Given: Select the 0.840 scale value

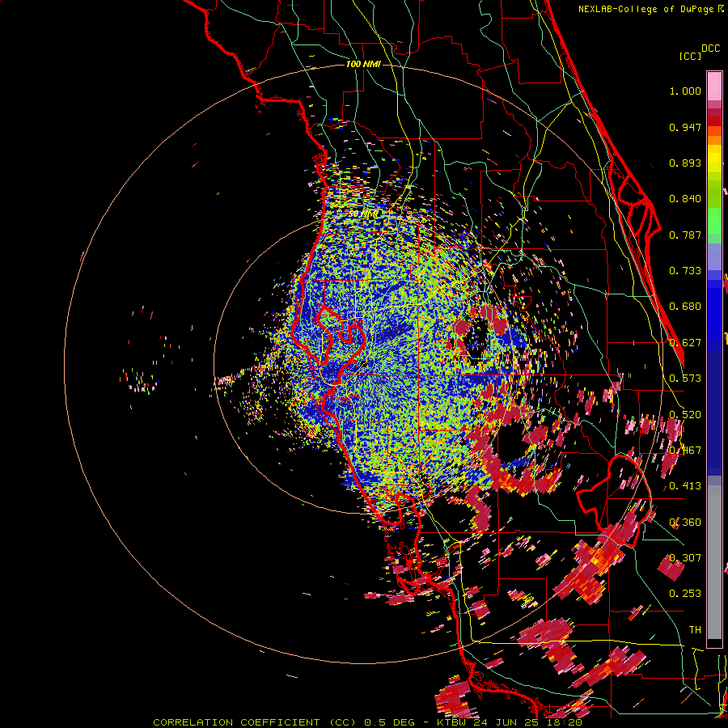Looking at the screenshot, I should tap(685, 199).
